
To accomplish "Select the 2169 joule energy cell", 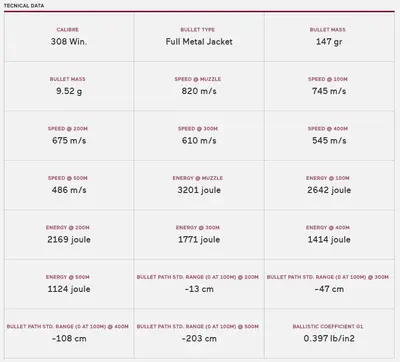I will [69, 235].
